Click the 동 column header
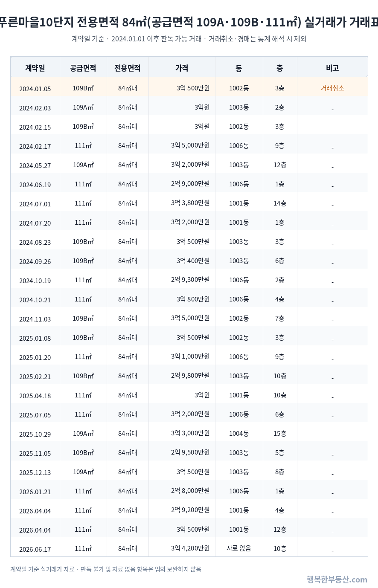This screenshot has height=588, width=378. coord(239,68)
